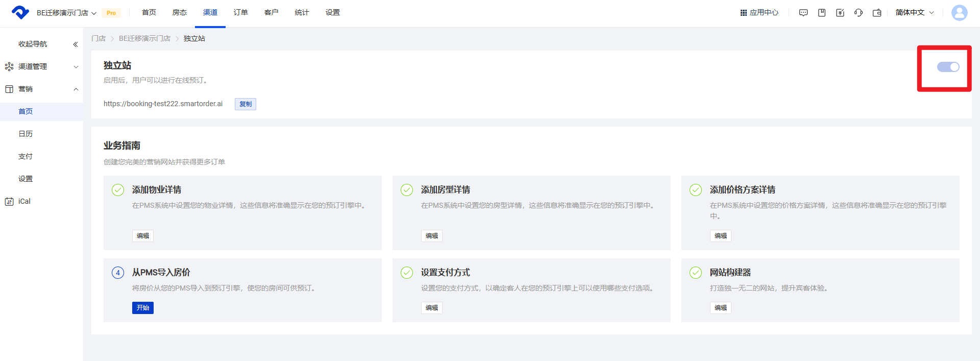Click the 添加物业详情 card title
The image size is (980, 361).
click(157, 190)
